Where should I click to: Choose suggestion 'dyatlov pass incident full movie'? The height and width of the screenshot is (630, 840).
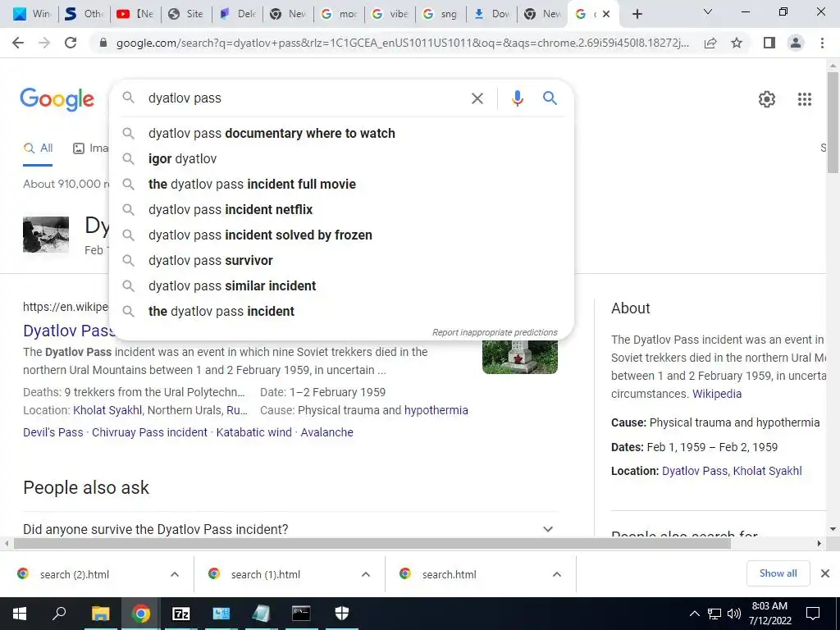tap(342, 185)
